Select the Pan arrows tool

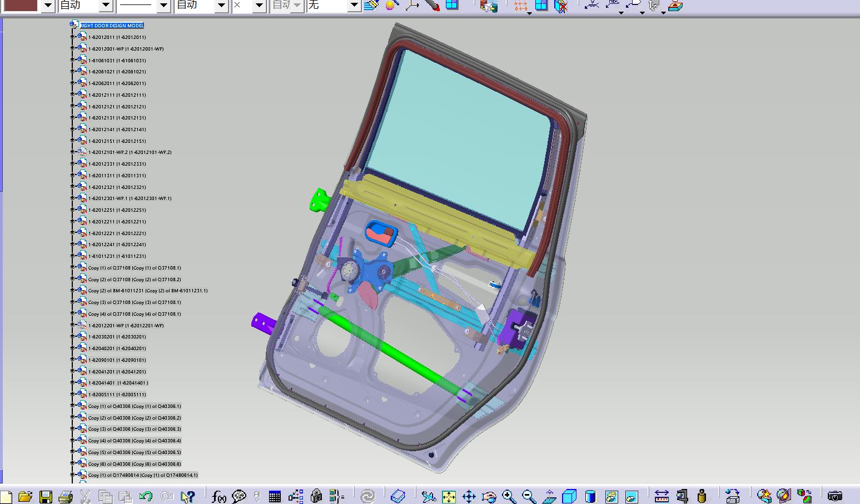tap(469, 496)
